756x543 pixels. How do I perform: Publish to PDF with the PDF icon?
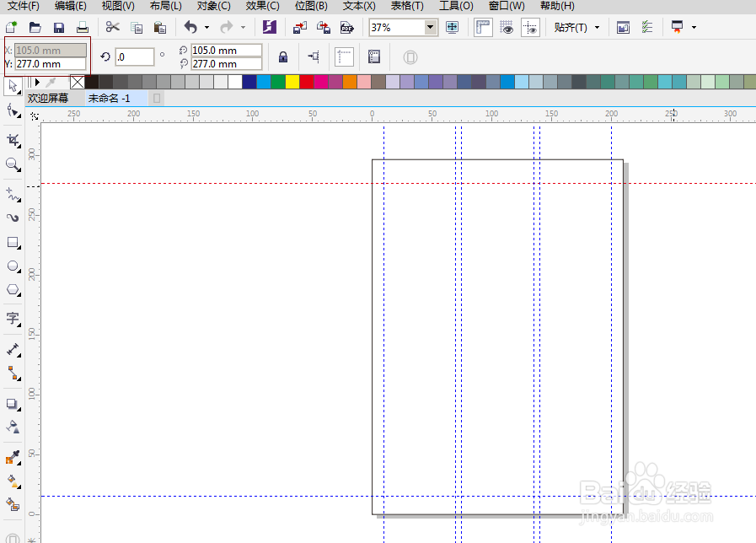pos(347,28)
